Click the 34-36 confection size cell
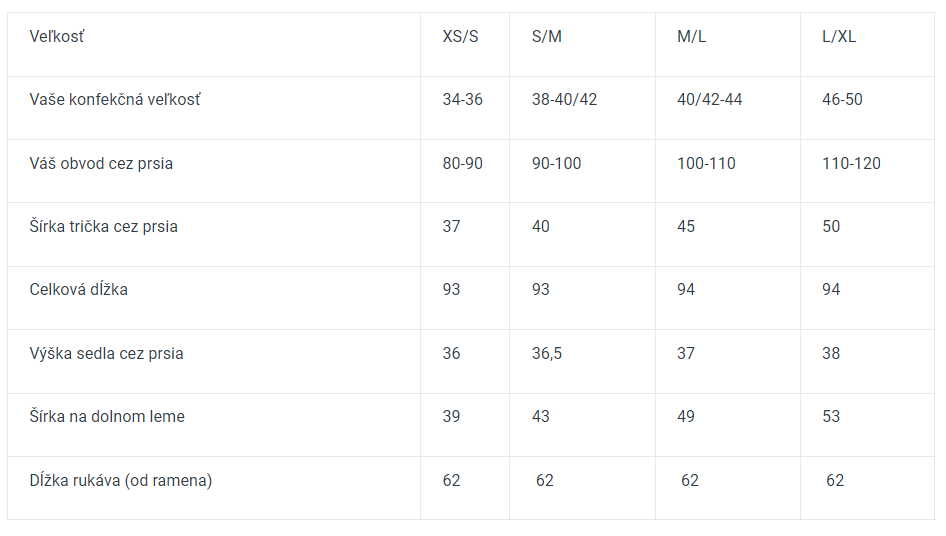 [462, 100]
